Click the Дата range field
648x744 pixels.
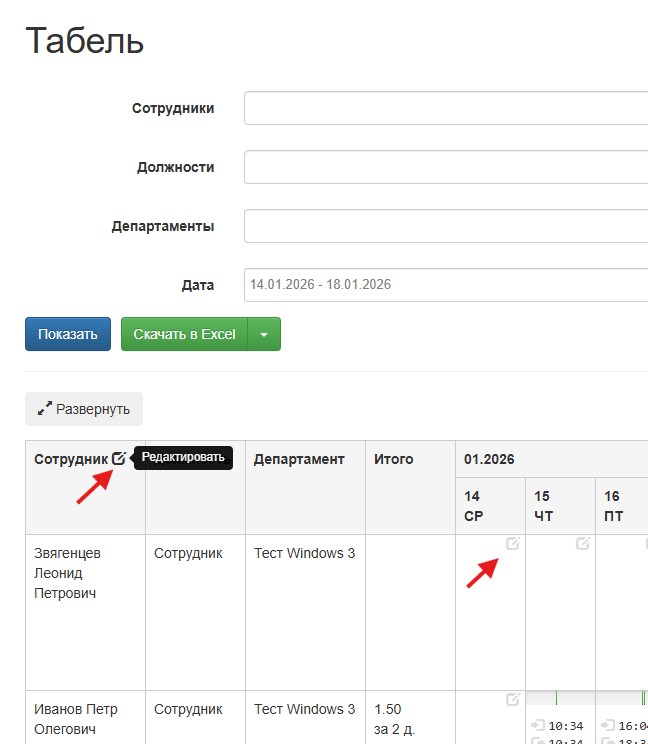pyautogui.click(x=445, y=284)
